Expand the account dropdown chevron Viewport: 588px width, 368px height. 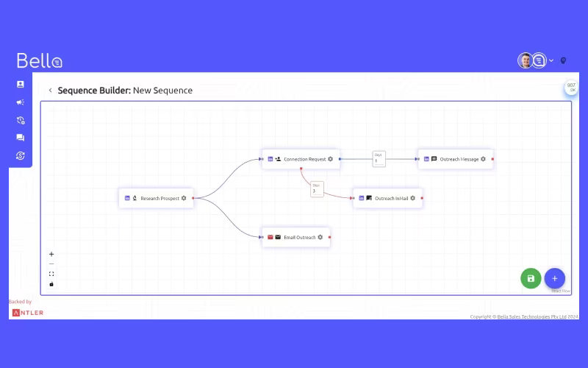551,60
